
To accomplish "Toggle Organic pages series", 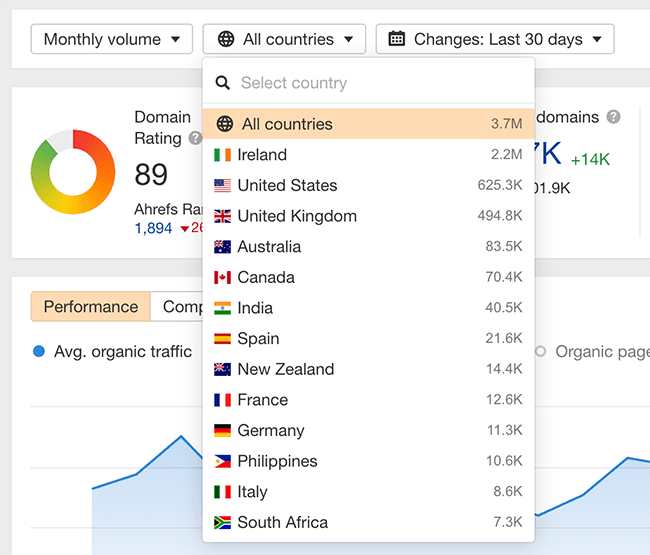I will pyautogui.click(x=592, y=351).
